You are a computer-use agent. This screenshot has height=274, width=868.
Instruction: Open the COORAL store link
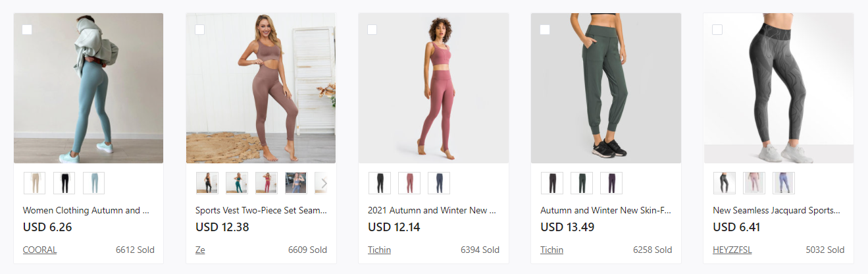[39, 250]
